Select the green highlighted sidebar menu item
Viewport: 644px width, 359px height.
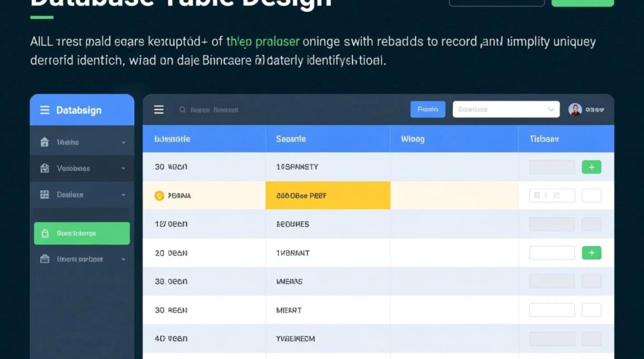[82, 234]
